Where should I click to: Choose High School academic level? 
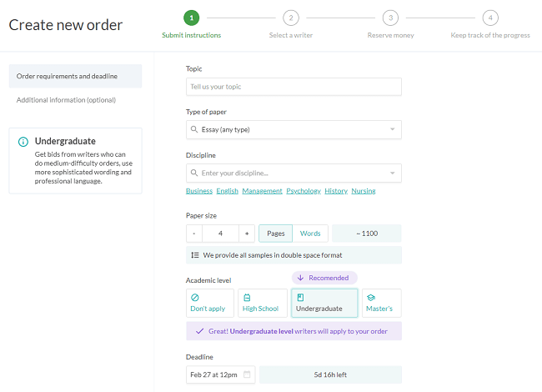coord(261,303)
